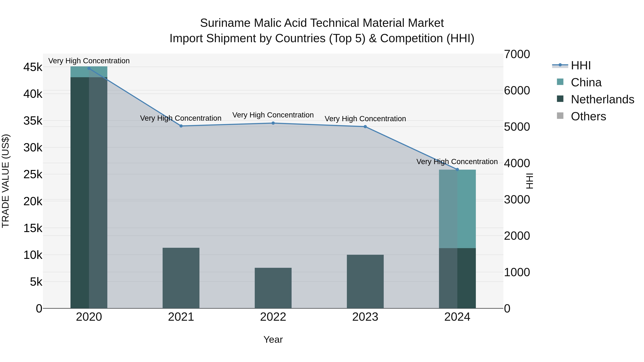Click 'Very High Concentration' label above 2021
Image resolution: width=644 pixels, height=362 pixels.
[x=181, y=118]
